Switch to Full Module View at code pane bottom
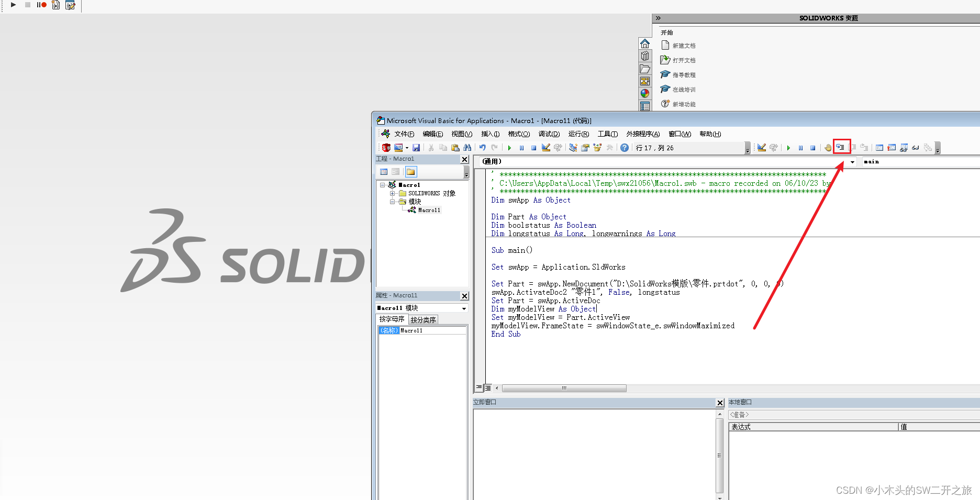 488,388
